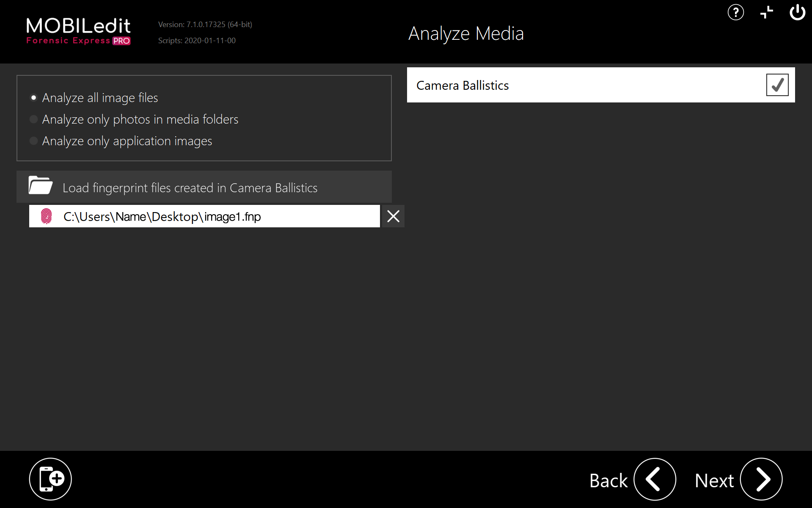812x508 pixels.
Task: Click the open folder icon
Action: pyautogui.click(x=40, y=186)
